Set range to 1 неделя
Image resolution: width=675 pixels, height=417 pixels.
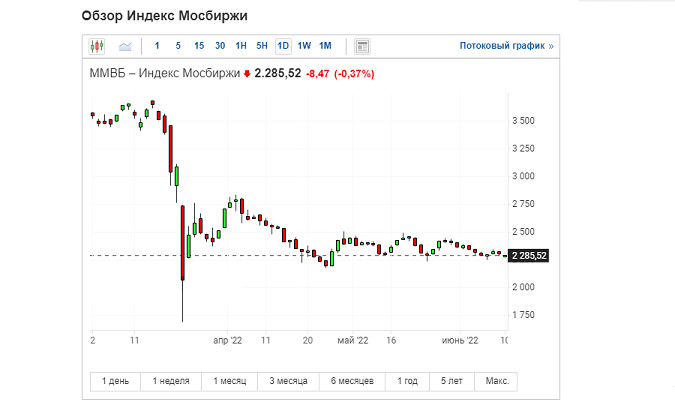pos(171,381)
